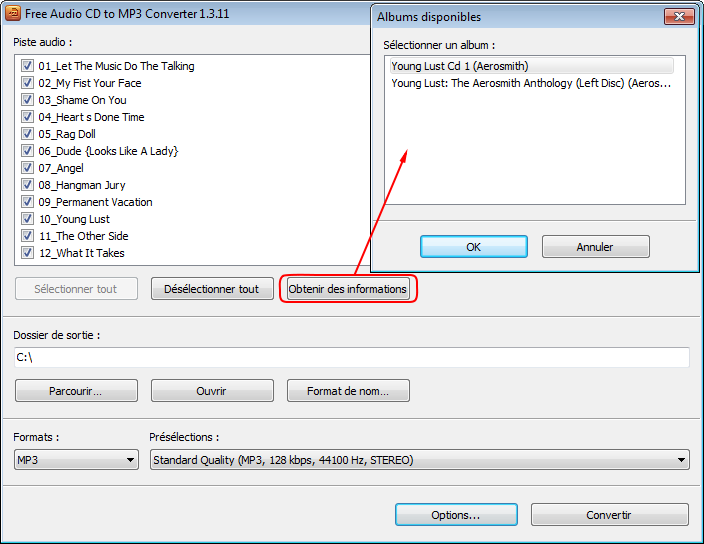
Task: Uncheck the 05_Rag Doll track
Action: tap(27, 134)
